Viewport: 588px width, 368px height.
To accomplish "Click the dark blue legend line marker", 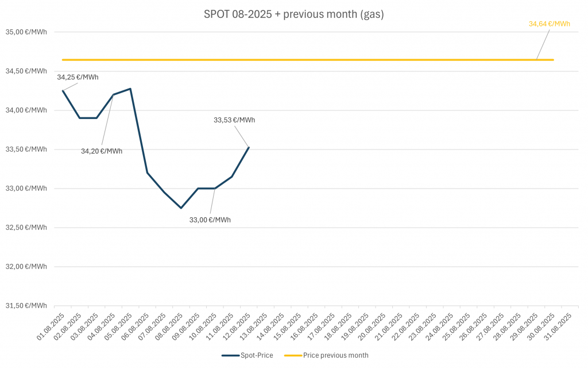I will click(x=230, y=355).
